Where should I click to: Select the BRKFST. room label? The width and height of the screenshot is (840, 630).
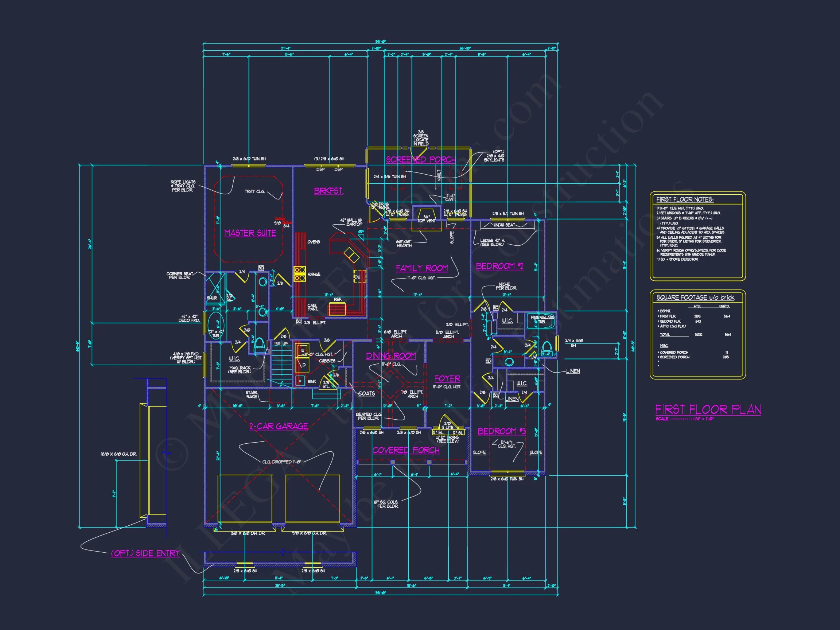coord(328,191)
